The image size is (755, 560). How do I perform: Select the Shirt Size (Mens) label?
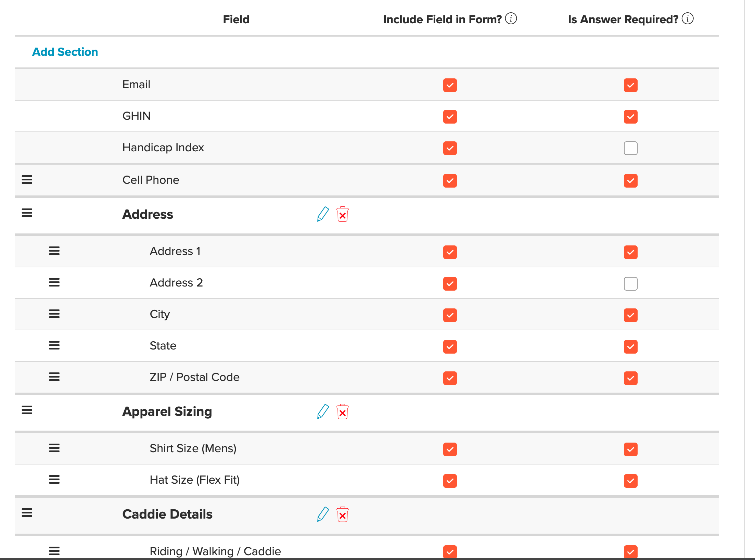[193, 448]
